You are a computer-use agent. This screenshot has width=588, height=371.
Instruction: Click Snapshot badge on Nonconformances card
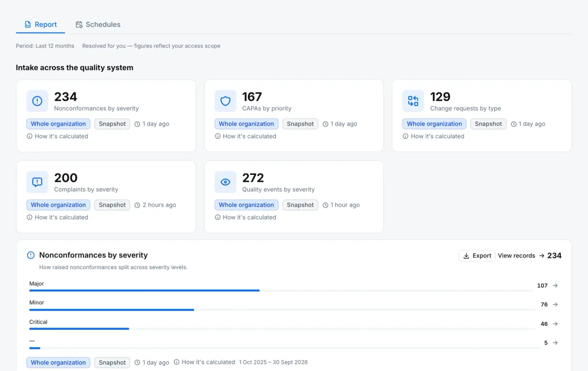[112, 124]
